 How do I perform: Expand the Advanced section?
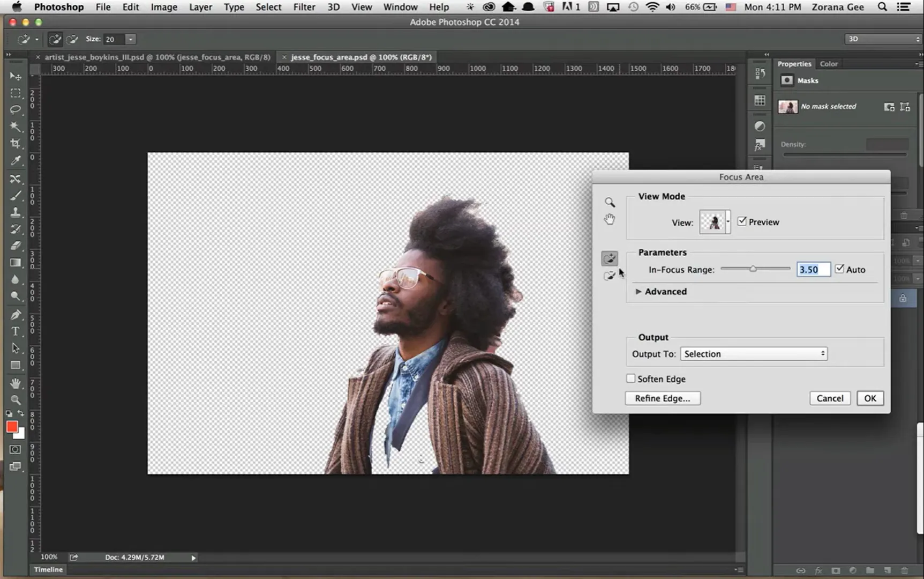coord(638,292)
